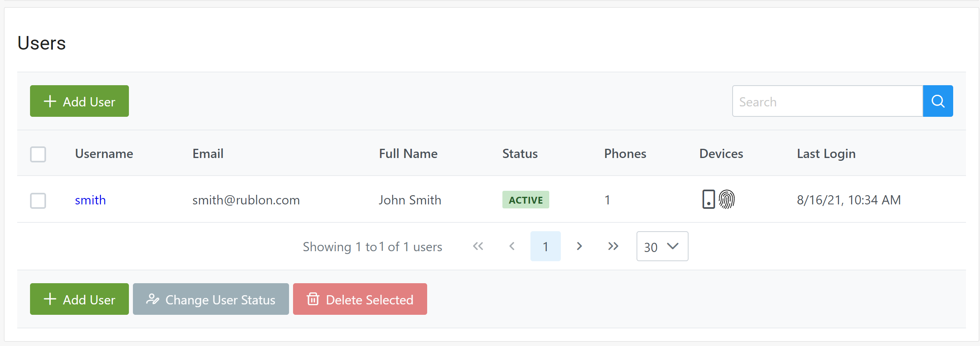Go to first page using double-left arrows
The width and height of the screenshot is (980, 346).
click(478, 246)
